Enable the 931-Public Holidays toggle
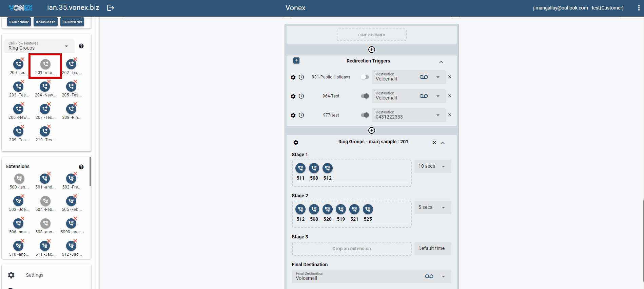 point(365,77)
